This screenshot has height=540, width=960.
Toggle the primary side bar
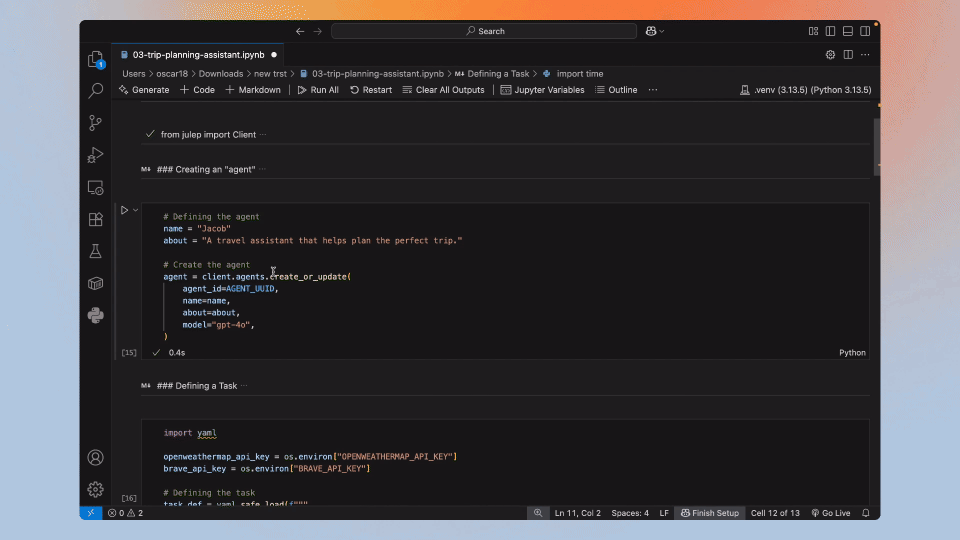[x=830, y=31]
